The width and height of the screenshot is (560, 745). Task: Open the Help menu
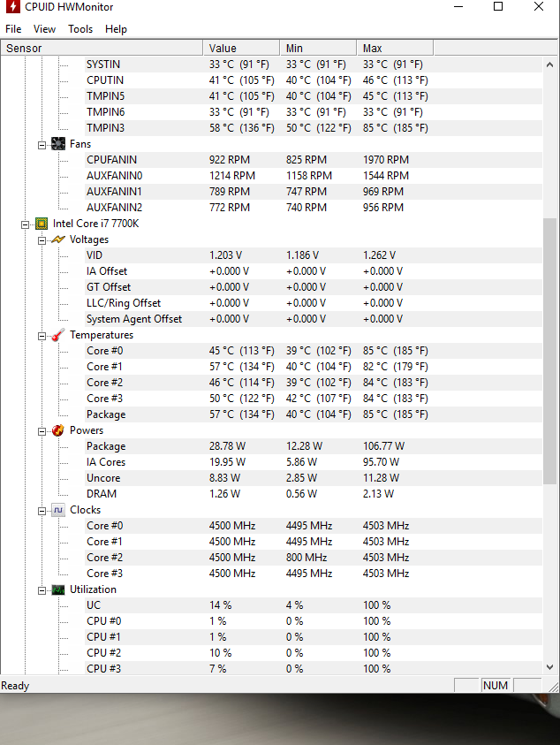tap(116, 29)
